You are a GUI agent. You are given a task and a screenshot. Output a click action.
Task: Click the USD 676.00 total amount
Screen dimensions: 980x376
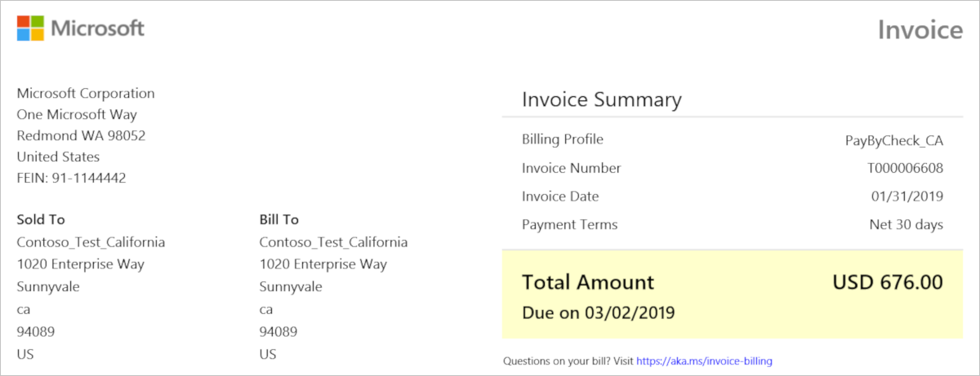pos(887,283)
